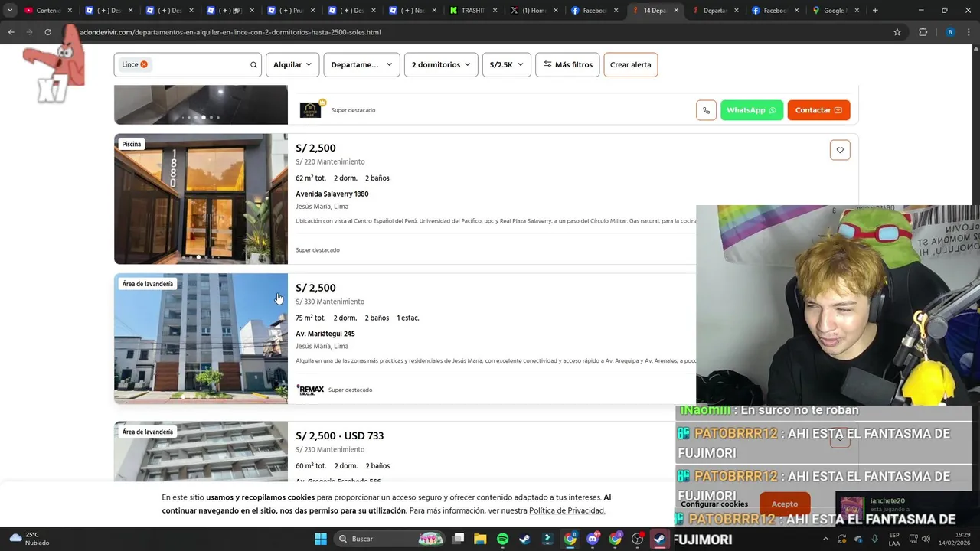Viewport: 980px width, 551px height.
Task: Open the Departamento property type dropdown
Action: pos(361,64)
